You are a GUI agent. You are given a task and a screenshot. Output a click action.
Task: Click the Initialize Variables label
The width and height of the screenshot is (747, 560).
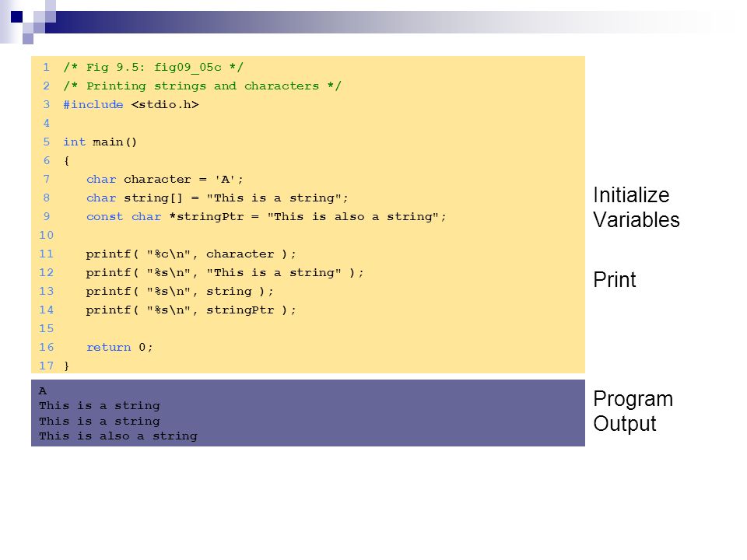[636, 208]
